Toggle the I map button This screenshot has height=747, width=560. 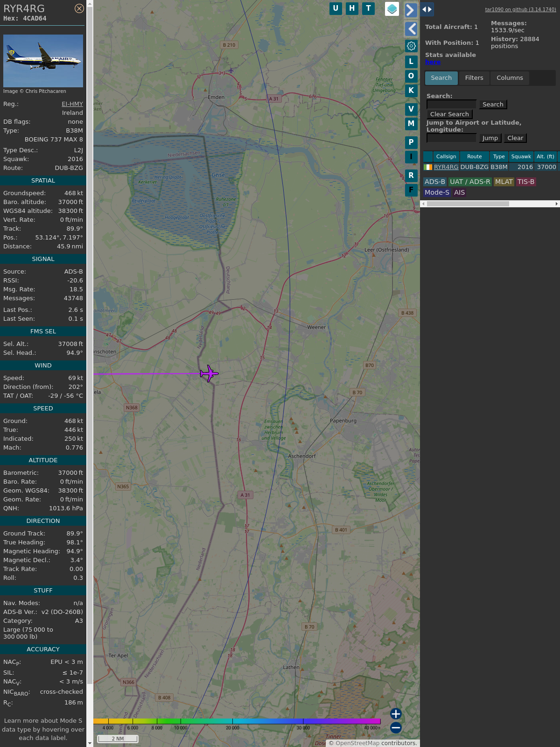point(411,156)
